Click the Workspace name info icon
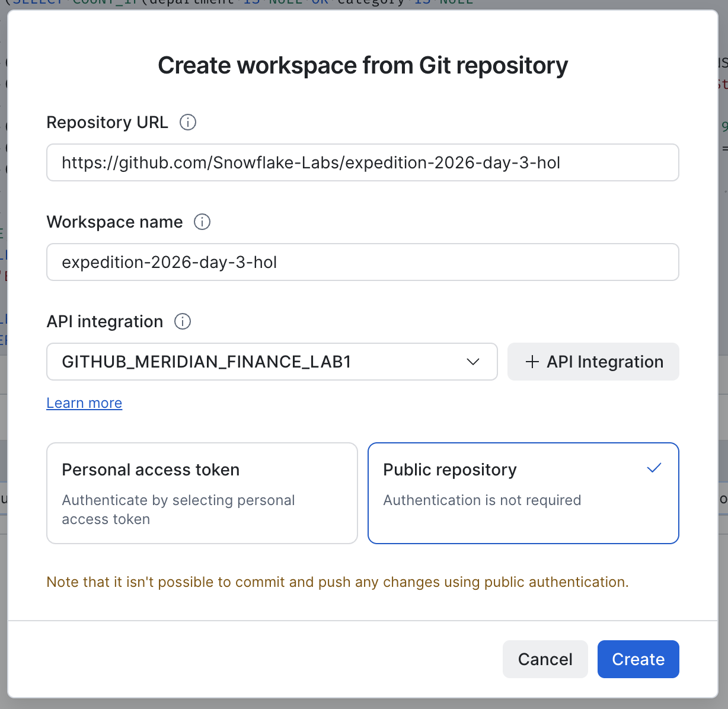This screenshot has height=709, width=728. pos(202,222)
